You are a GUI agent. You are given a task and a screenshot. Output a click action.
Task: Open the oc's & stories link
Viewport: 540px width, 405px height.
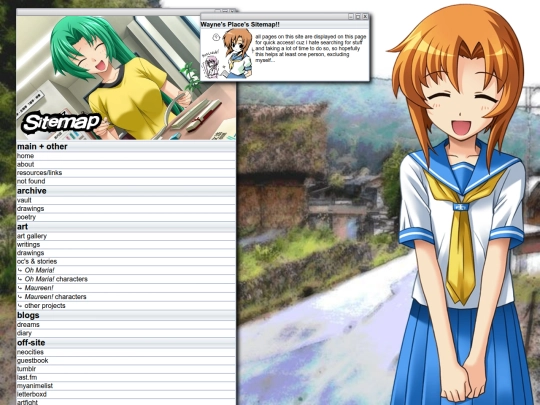[x=37, y=261]
